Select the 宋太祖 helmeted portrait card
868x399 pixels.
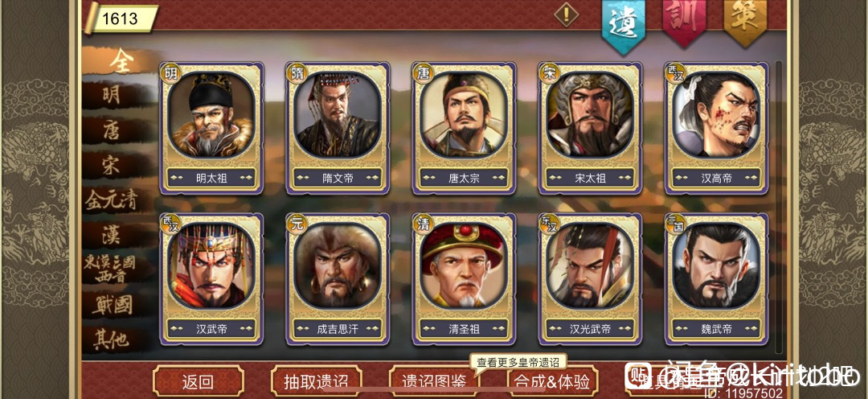click(590, 128)
